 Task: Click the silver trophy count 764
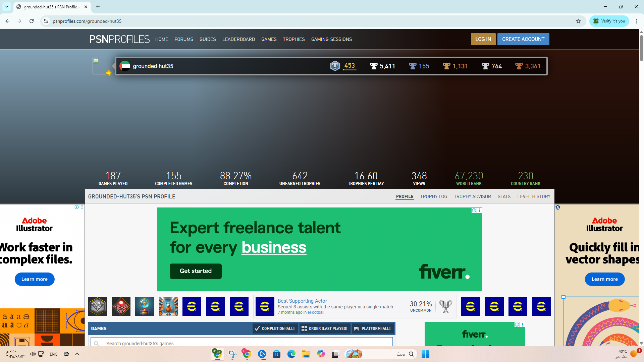[x=492, y=66]
